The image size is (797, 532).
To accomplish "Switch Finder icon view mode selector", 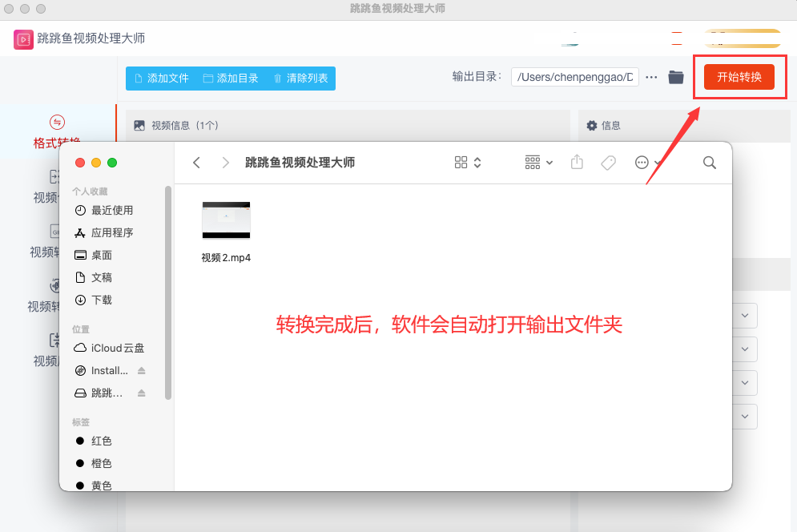I will (467, 163).
